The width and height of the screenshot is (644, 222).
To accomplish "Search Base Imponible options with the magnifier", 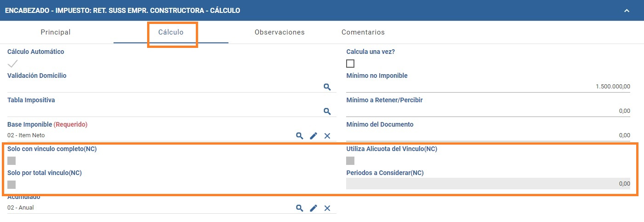I will click(x=300, y=135).
